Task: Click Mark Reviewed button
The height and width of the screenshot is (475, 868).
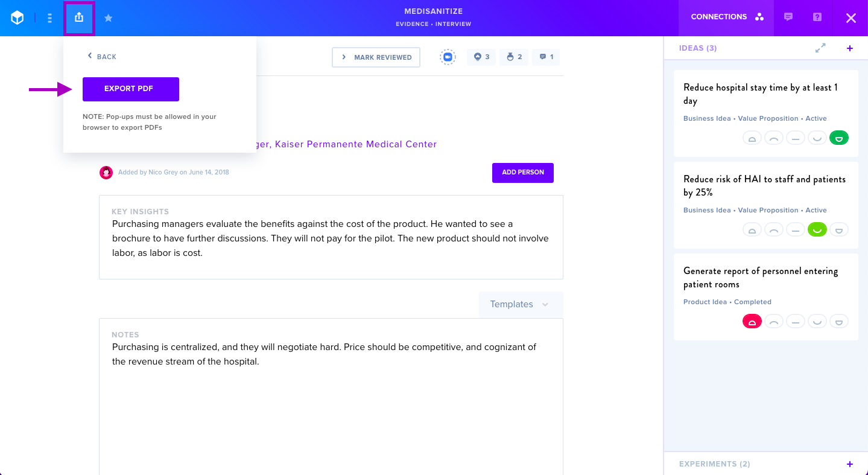Action: pyautogui.click(x=376, y=57)
